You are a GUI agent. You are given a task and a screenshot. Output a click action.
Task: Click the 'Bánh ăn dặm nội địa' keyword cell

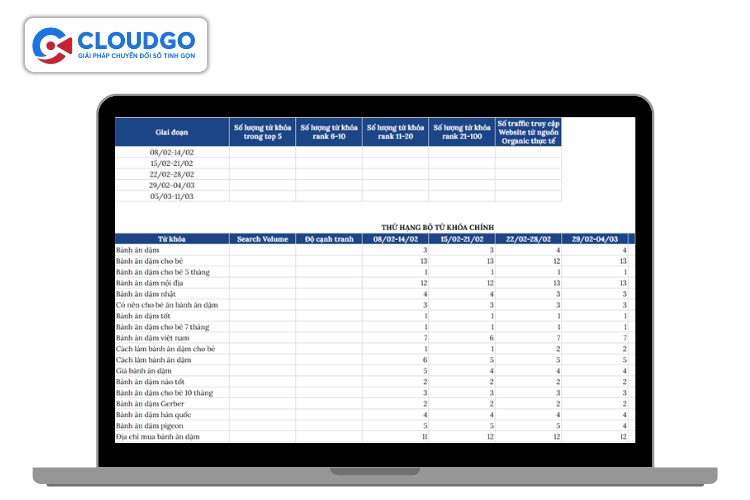[x=152, y=283]
